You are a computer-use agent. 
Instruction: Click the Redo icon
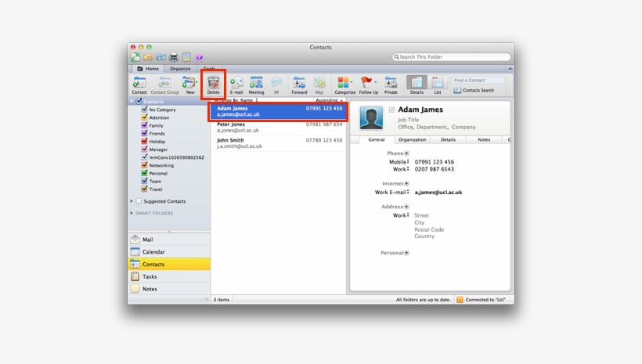(x=161, y=57)
